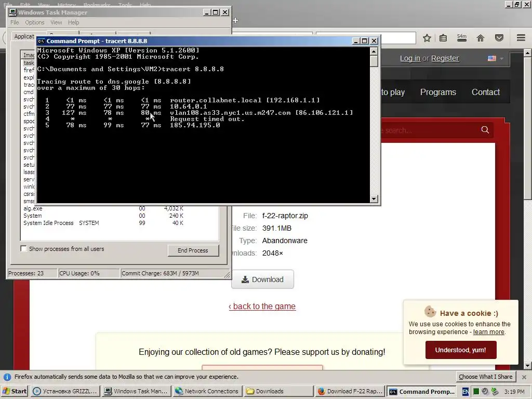This screenshot has height=399, width=532.
Task: Click the Firefox page scrollbar up arrow
Action: point(528,53)
